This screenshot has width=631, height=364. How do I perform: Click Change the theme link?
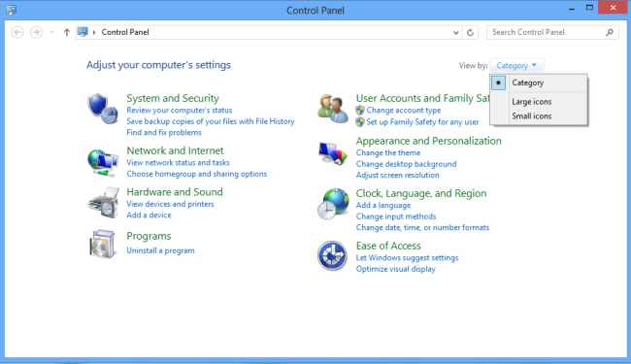(x=388, y=152)
